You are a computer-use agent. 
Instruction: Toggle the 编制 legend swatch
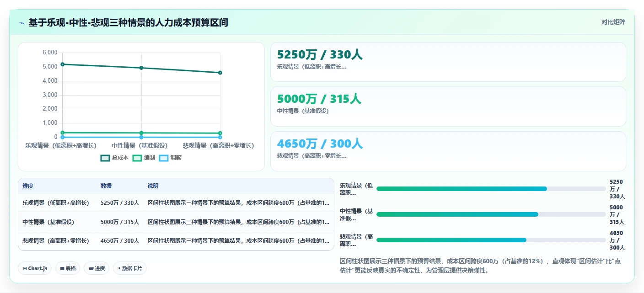click(137, 158)
